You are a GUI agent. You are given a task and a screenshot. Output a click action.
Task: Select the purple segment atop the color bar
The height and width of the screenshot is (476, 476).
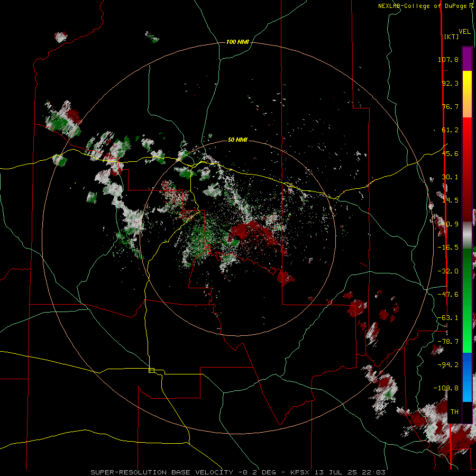[x=467, y=59]
